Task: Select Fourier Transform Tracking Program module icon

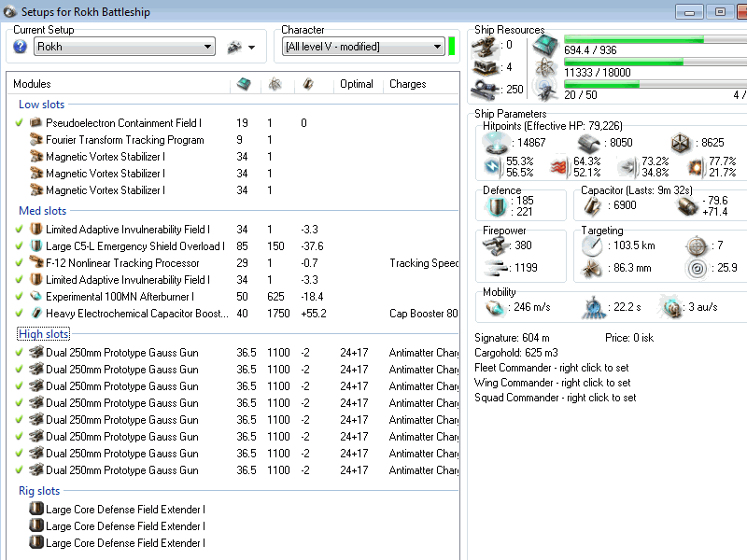Action: (x=36, y=139)
